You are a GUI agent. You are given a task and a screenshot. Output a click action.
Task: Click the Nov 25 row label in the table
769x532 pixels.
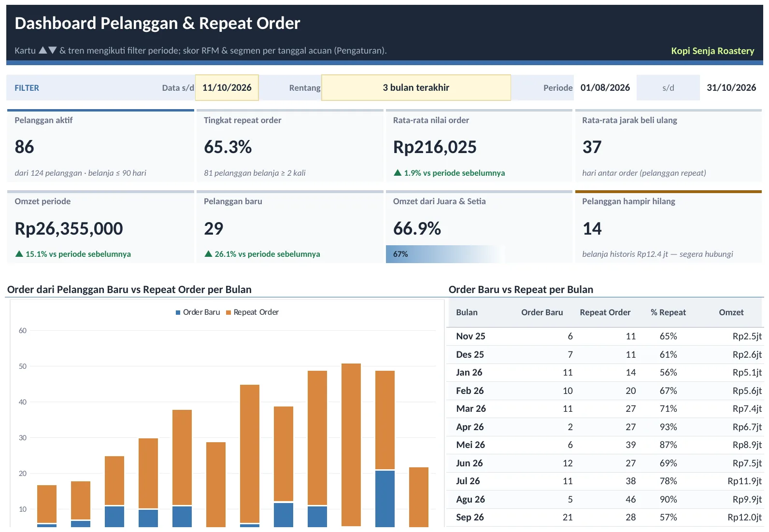[x=470, y=336]
